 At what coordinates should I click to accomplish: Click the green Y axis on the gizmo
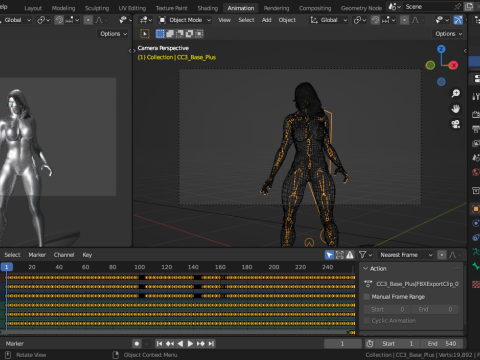tap(430, 65)
